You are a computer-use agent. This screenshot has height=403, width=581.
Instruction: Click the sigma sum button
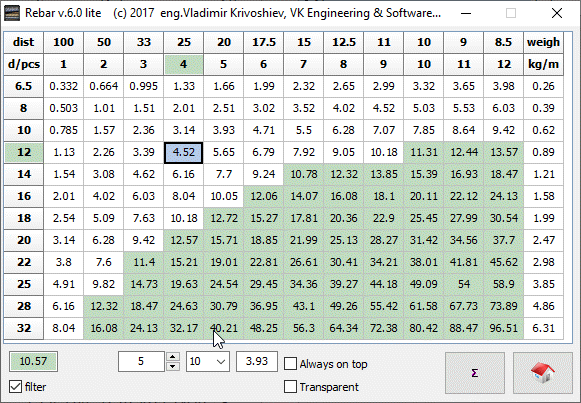coord(475,373)
